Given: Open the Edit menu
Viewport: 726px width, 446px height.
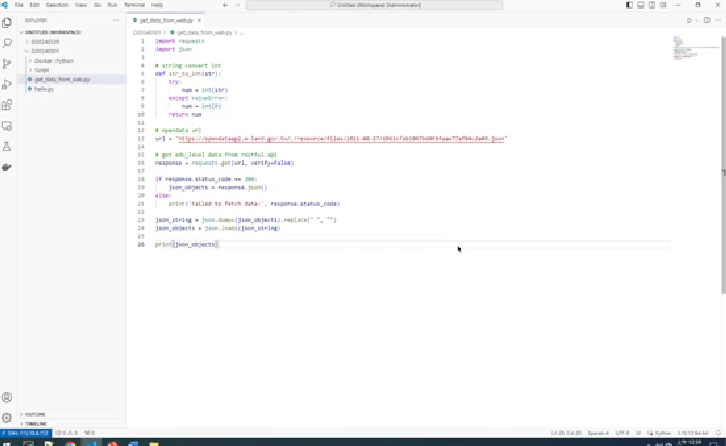Looking at the screenshot, I should [x=35, y=5].
